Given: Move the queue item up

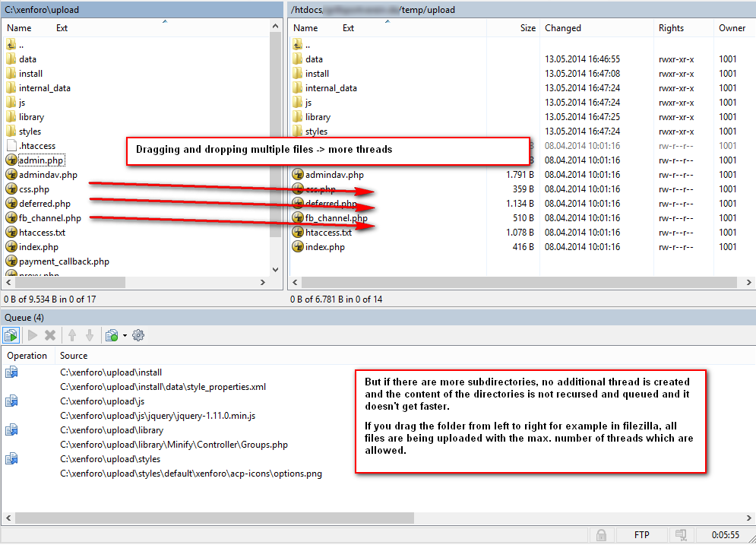Looking at the screenshot, I should [x=72, y=335].
